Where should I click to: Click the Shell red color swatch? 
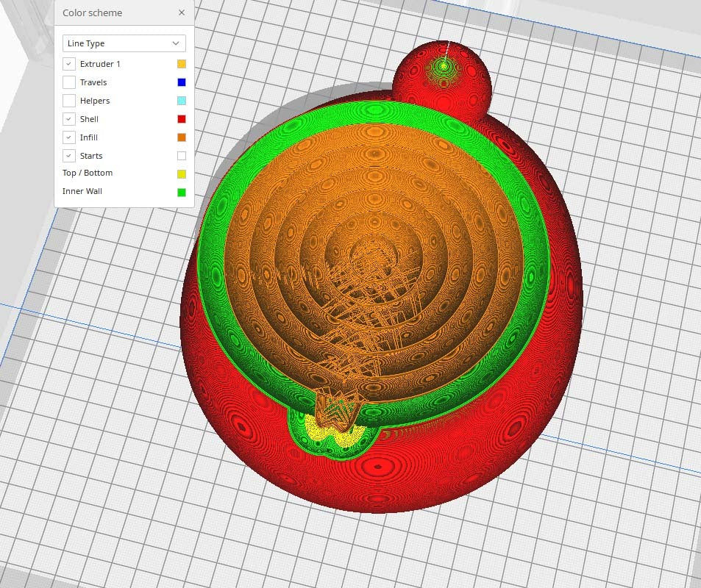pyautogui.click(x=182, y=119)
